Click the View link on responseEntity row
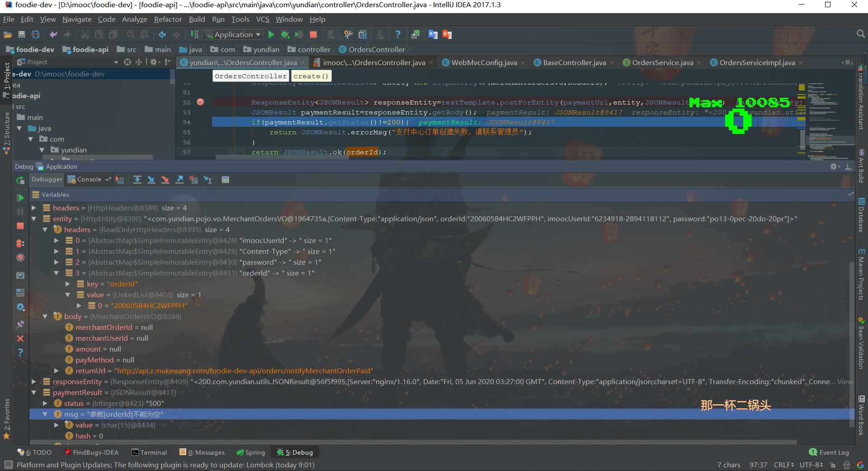The image size is (868, 471). [x=844, y=382]
